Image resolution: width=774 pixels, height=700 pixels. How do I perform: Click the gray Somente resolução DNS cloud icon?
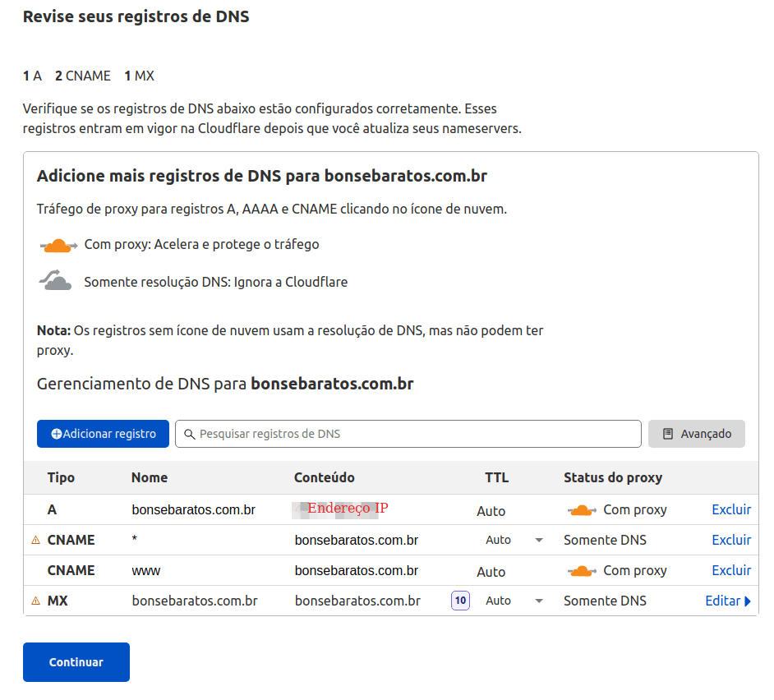point(55,280)
